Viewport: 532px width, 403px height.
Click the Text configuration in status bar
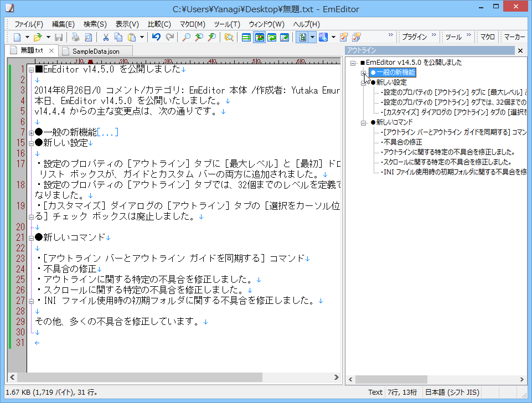click(375, 392)
